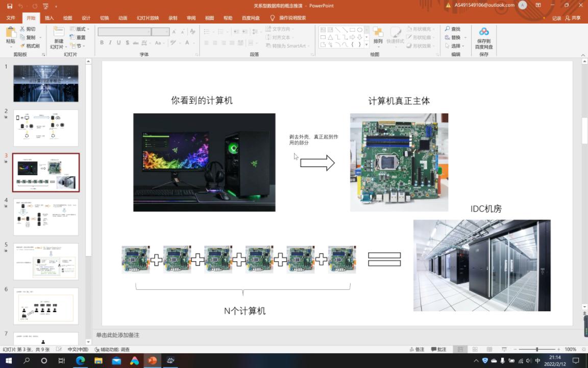Click the 新建幻灯片 (New Slide) icon

(58, 32)
